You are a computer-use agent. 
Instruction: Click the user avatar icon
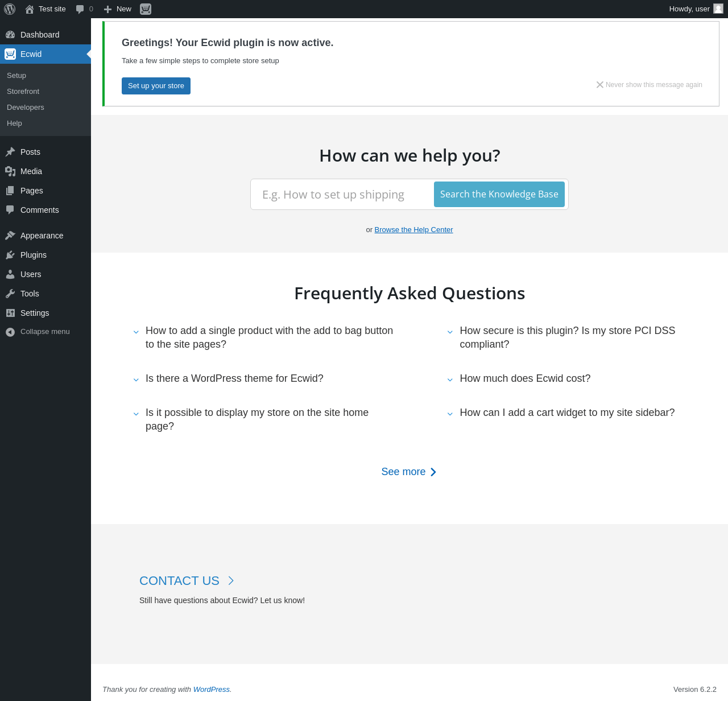click(x=718, y=9)
